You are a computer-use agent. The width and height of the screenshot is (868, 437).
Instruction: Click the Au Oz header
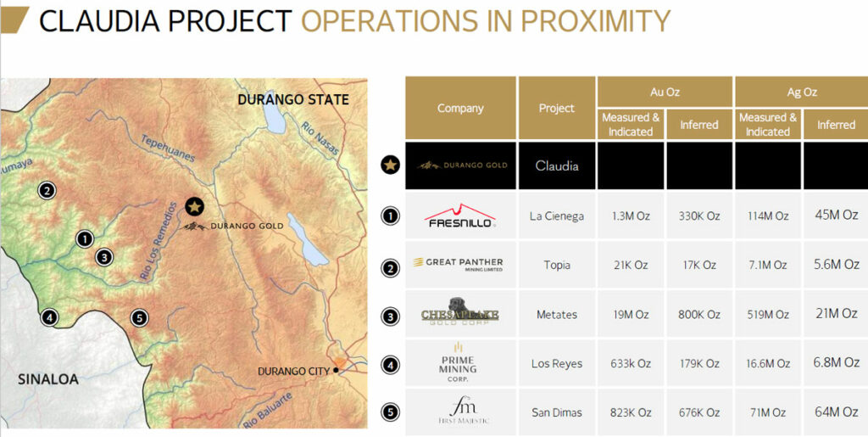665,92
